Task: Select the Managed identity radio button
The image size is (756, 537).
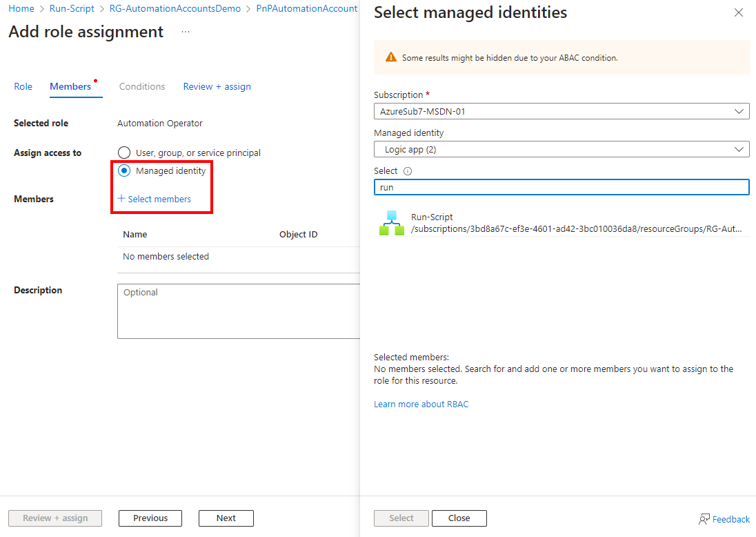Action: coord(124,170)
